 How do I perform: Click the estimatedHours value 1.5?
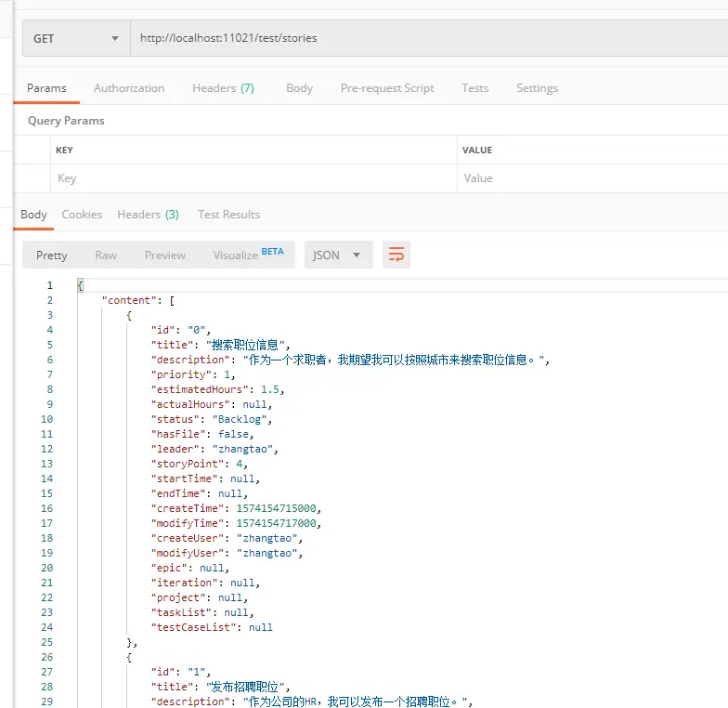pyautogui.click(x=269, y=390)
